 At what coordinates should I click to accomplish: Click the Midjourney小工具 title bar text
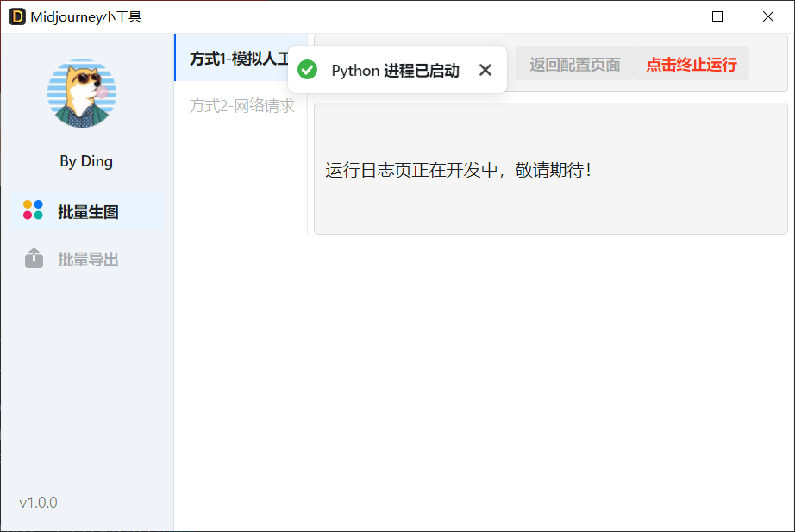(x=86, y=16)
